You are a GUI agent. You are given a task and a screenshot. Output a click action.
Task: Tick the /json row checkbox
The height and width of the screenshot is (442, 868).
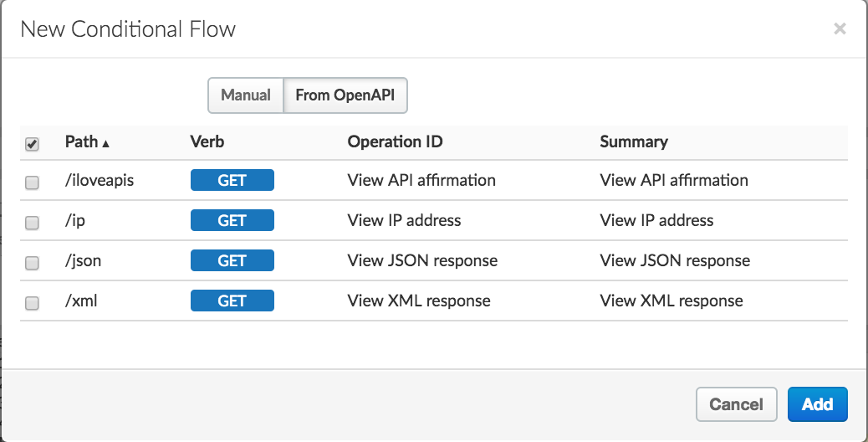[32, 263]
